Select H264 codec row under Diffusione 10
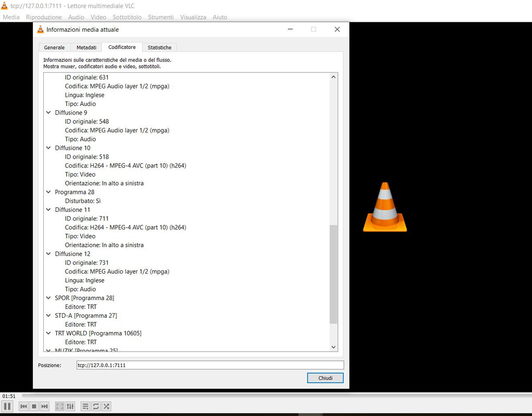532x416 pixels. pyautogui.click(x=125, y=165)
